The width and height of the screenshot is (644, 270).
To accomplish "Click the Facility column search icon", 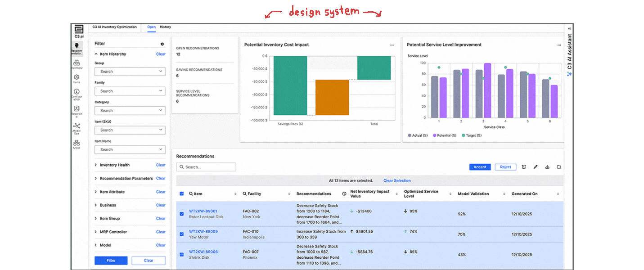I will (245, 194).
